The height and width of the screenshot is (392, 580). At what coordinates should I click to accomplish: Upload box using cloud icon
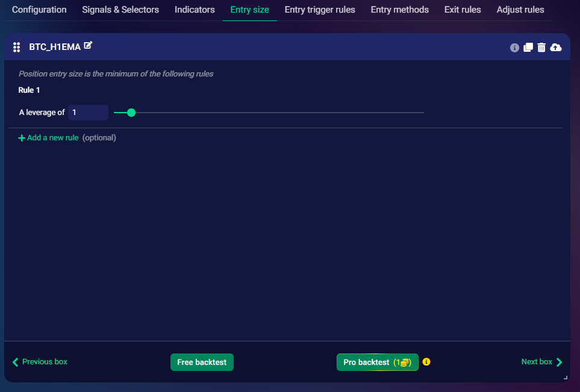click(555, 48)
